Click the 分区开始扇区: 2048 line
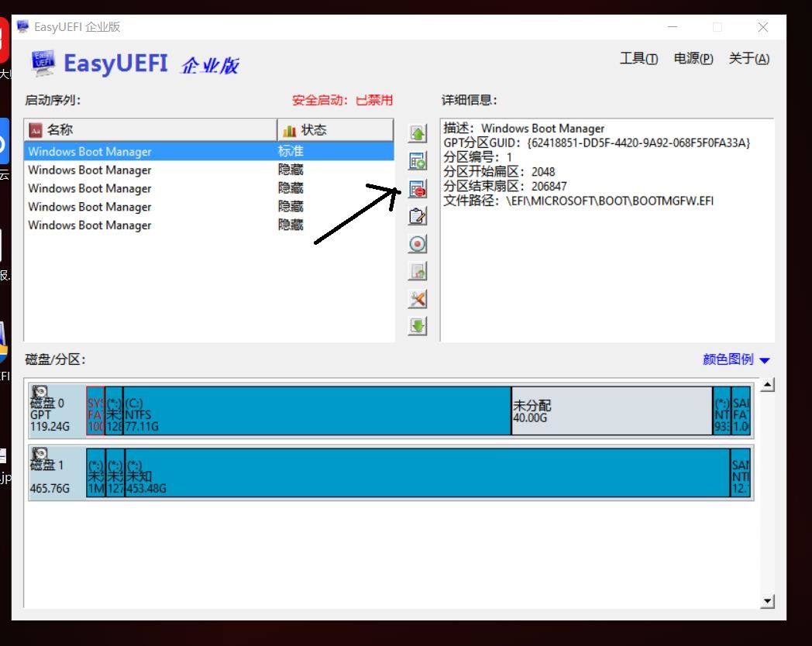The width and height of the screenshot is (812, 646). tap(499, 172)
